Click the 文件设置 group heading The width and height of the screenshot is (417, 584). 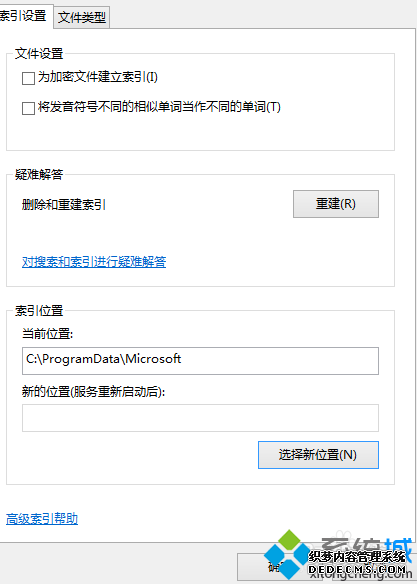(x=39, y=54)
